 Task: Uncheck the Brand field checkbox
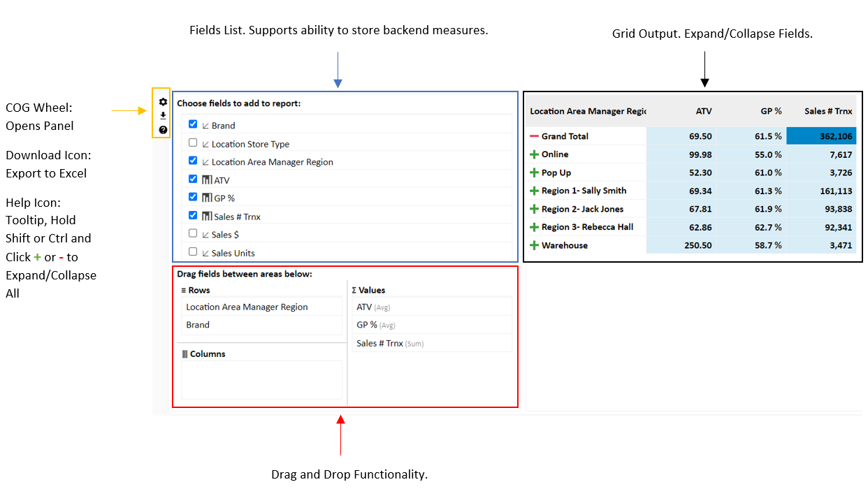click(x=193, y=124)
